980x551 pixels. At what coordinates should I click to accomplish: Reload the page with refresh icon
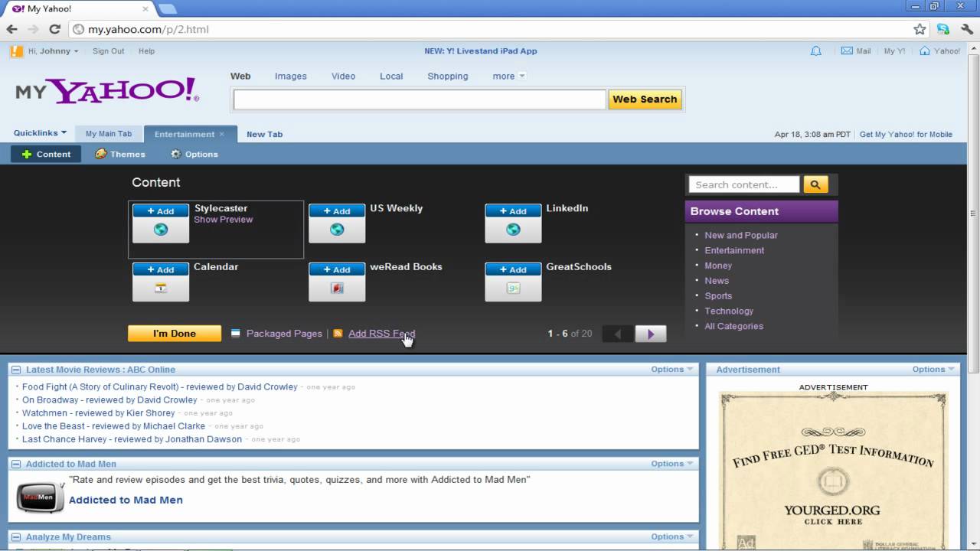54,29
